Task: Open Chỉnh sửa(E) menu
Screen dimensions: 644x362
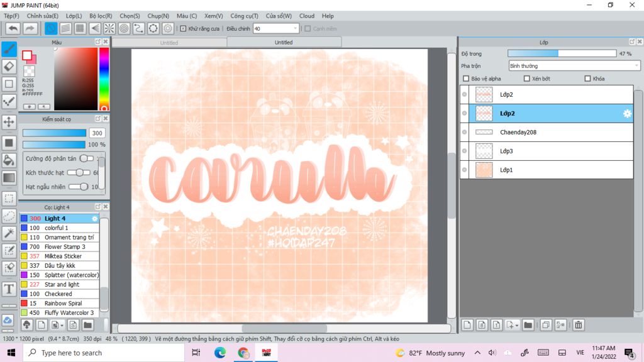Action: pyautogui.click(x=42, y=16)
